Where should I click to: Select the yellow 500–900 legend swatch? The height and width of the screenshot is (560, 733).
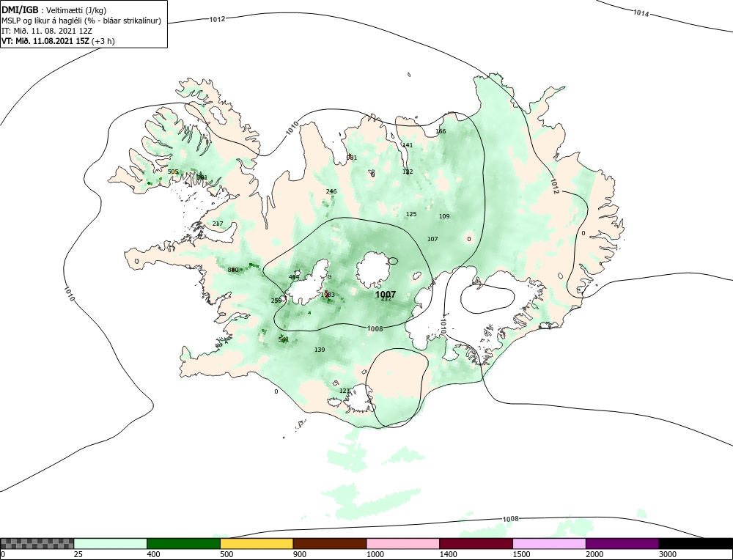coord(257,543)
